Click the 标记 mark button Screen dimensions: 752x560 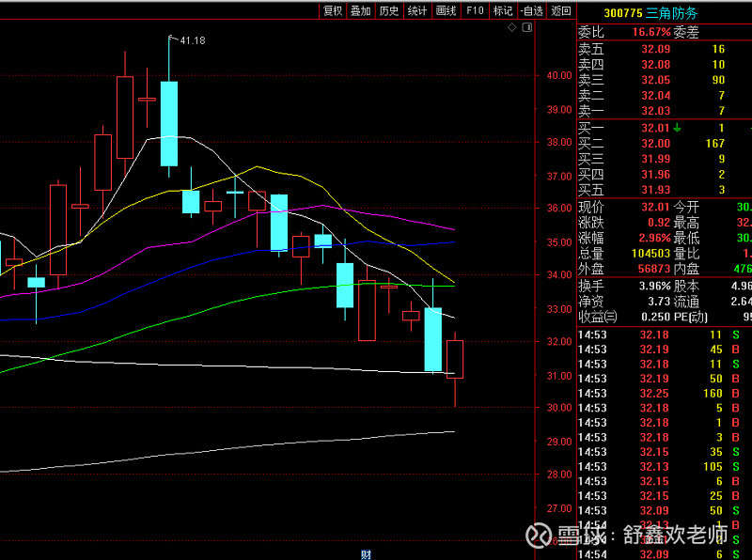coord(503,11)
